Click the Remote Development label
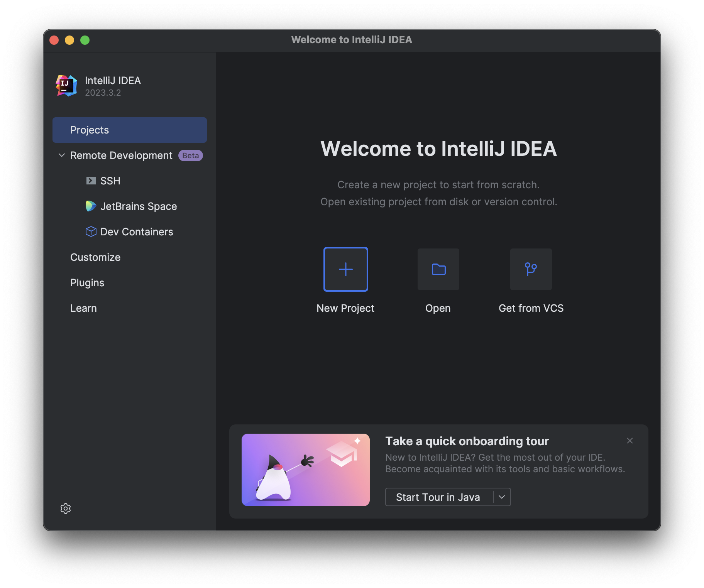The height and width of the screenshot is (588, 704). coord(121,155)
